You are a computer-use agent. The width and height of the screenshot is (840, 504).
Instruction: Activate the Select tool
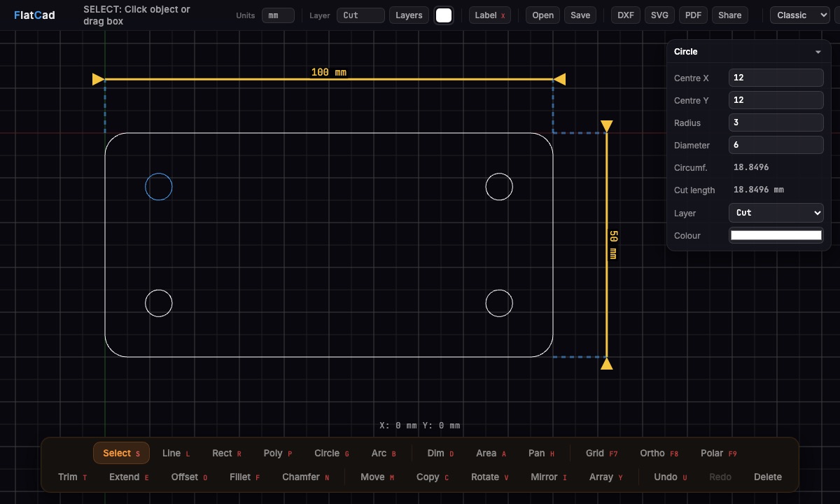pyautogui.click(x=121, y=453)
